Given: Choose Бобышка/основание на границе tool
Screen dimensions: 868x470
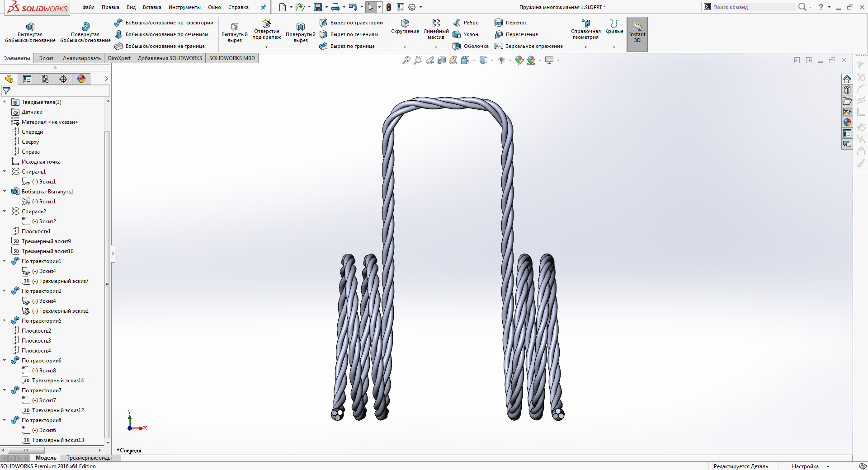Looking at the screenshot, I should tap(160, 46).
